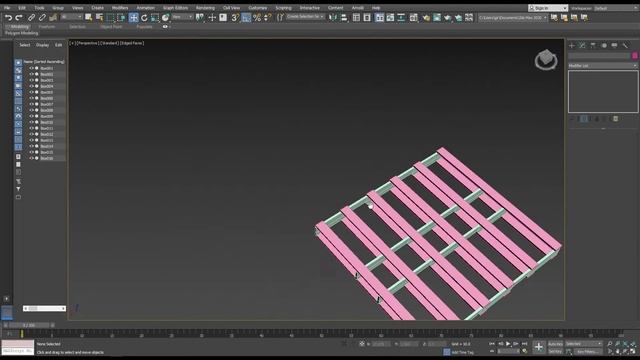Activate the Select and Rotate tool

click(x=144, y=18)
